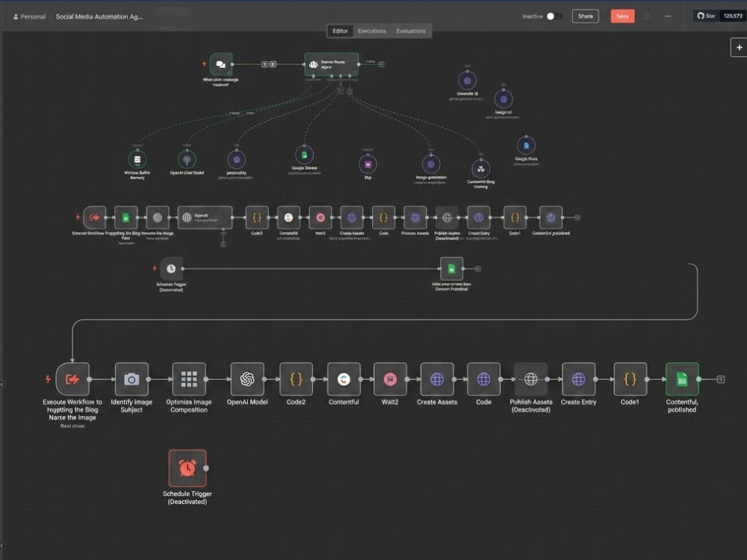Select the red alarm-clock Schedule Trigger node
This screenshot has width=747, height=560.
pos(187,469)
